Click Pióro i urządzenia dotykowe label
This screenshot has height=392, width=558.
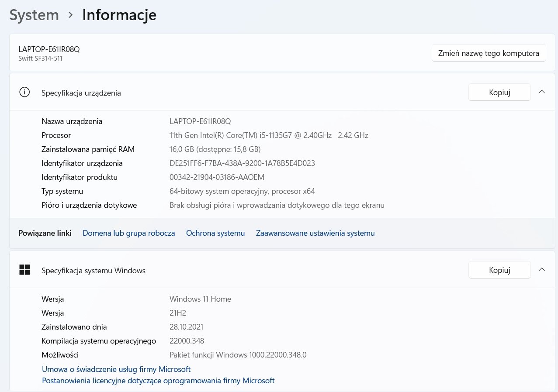tap(89, 205)
